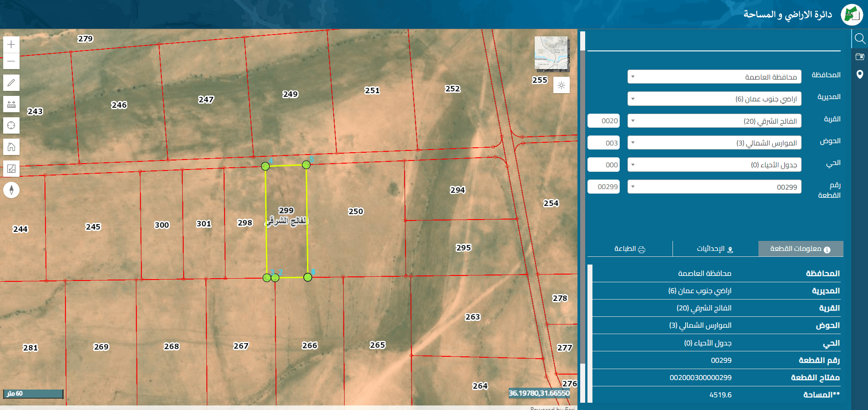This screenshot has width=868, height=410.
Task: Switch to the الإحداثيات coordinates tab
Action: 715,249
